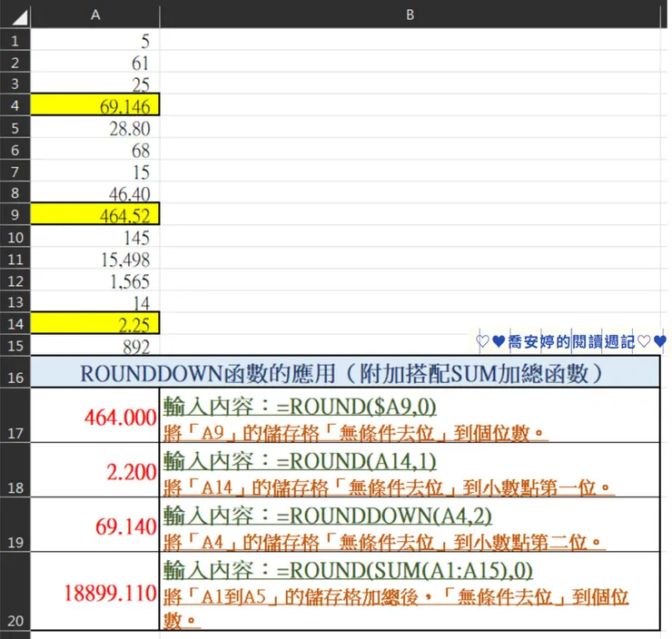
Task: Click formula text =ROUND($A9,0)
Action: [357, 406]
